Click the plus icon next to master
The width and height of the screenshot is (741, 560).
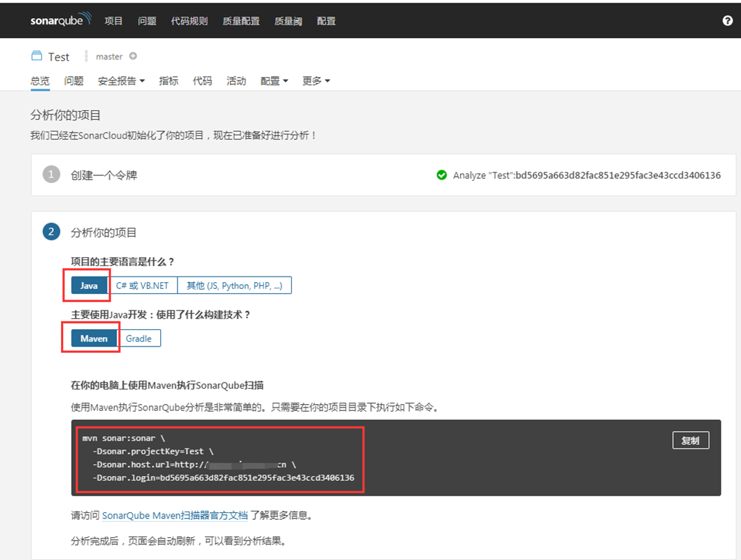pos(133,56)
